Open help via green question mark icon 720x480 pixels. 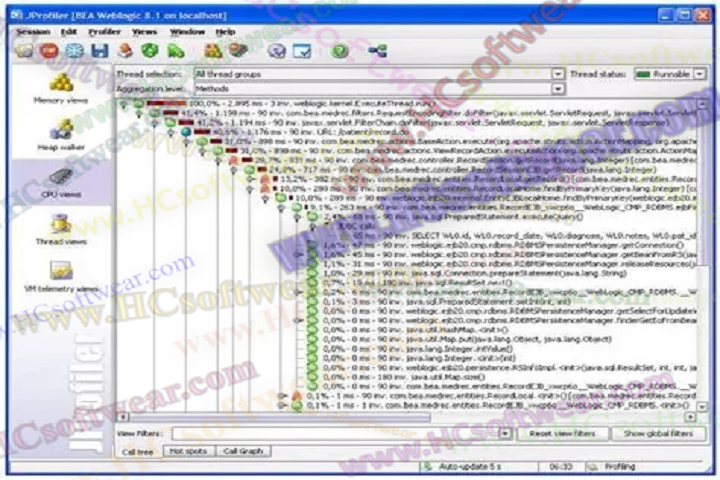[x=340, y=51]
